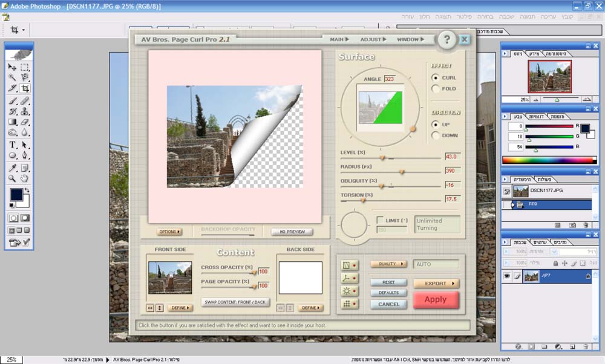Select the Clone Stamp tool
605x364 pixels.
[x=25, y=111]
